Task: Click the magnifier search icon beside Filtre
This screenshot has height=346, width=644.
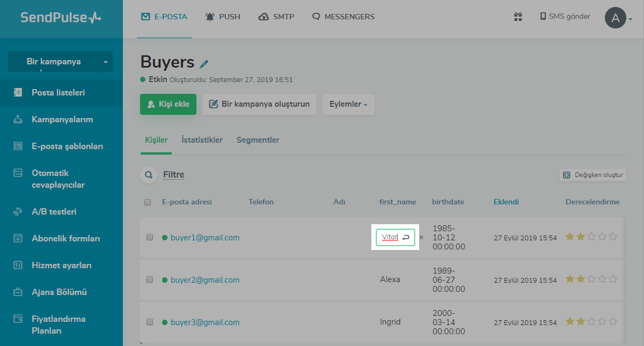Action: pos(148,175)
